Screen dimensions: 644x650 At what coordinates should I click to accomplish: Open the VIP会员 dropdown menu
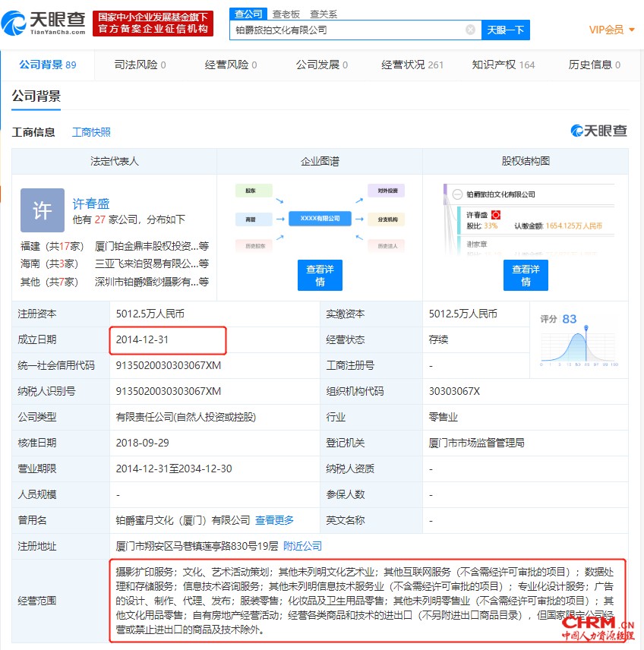coord(611,30)
